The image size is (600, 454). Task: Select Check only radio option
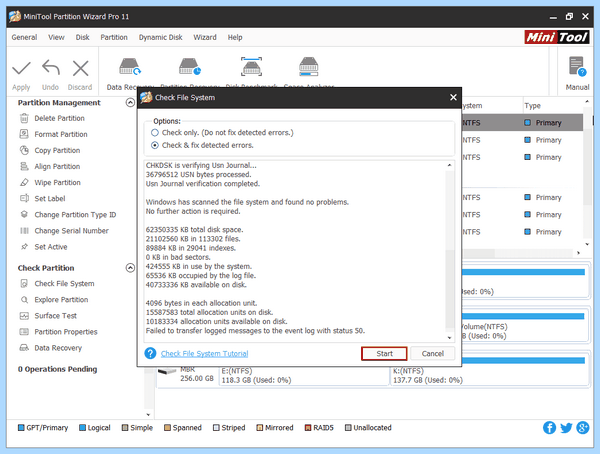pyautogui.click(x=155, y=133)
